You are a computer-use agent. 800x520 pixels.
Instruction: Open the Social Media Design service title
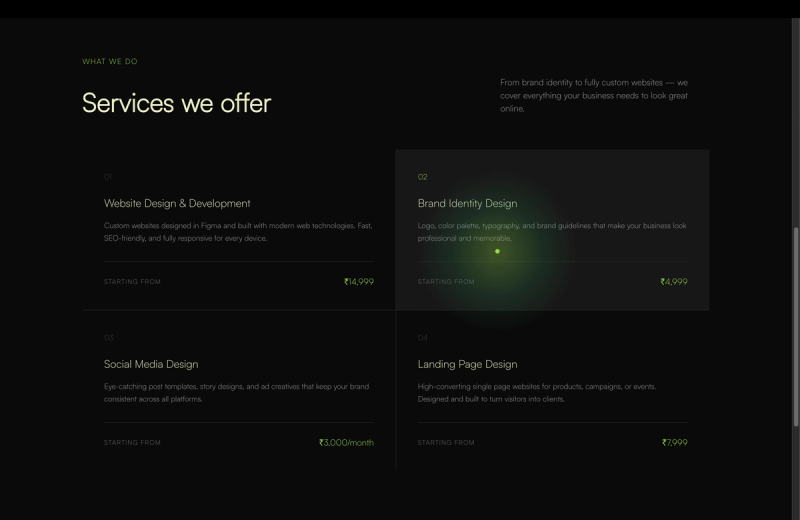point(151,364)
